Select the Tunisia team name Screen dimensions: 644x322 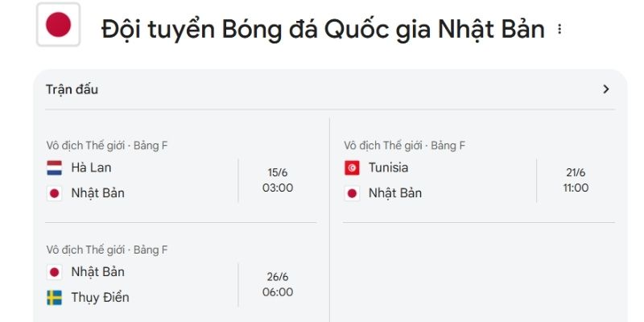tap(389, 167)
